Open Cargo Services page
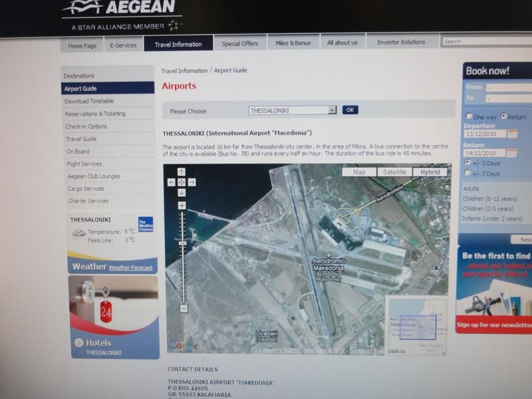Screen dimensions: 532x399 (110, 188)
